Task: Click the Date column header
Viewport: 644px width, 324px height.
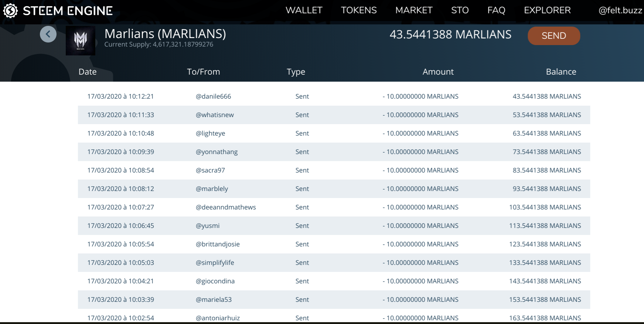Action: click(x=88, y=72)
